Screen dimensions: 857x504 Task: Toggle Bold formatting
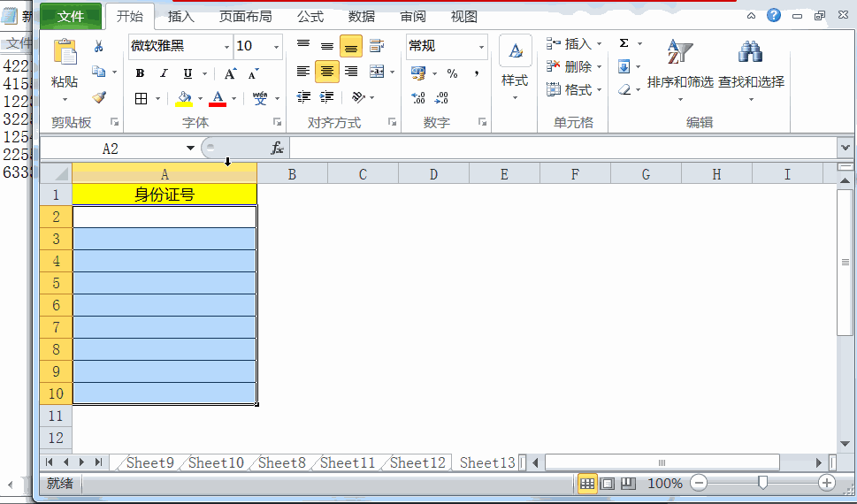click(x=140, y=73)
